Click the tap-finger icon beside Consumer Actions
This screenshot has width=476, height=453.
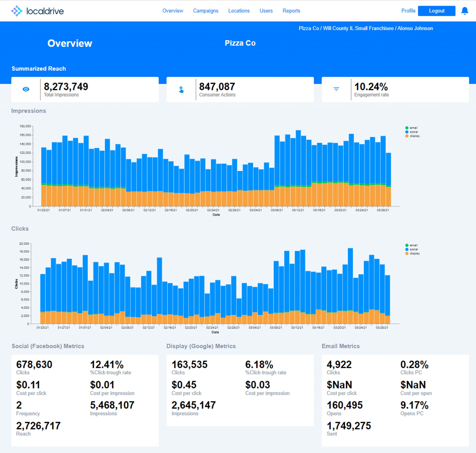[181, 90]
